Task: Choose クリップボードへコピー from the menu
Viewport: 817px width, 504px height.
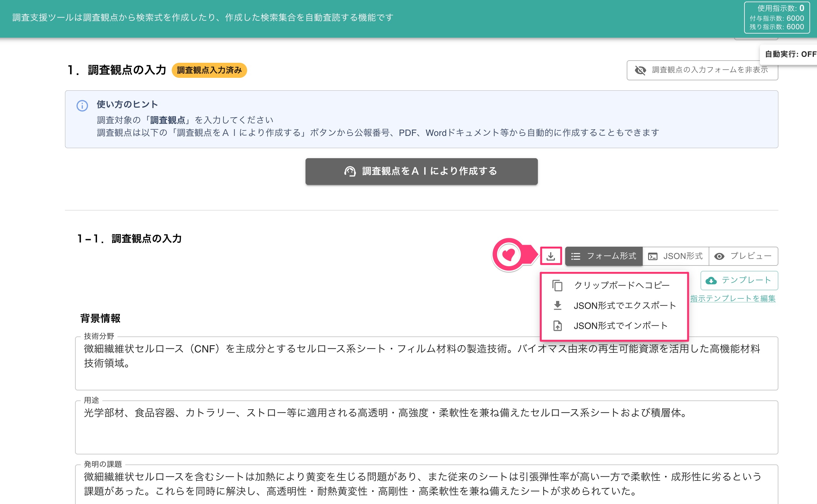Action: [614, 285]
